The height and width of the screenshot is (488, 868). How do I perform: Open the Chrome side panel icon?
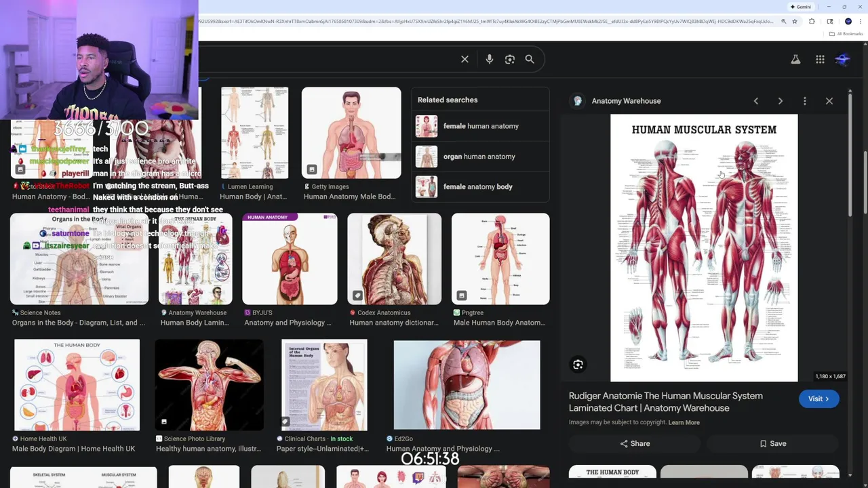pyautogui.click(x=830, y=22)
